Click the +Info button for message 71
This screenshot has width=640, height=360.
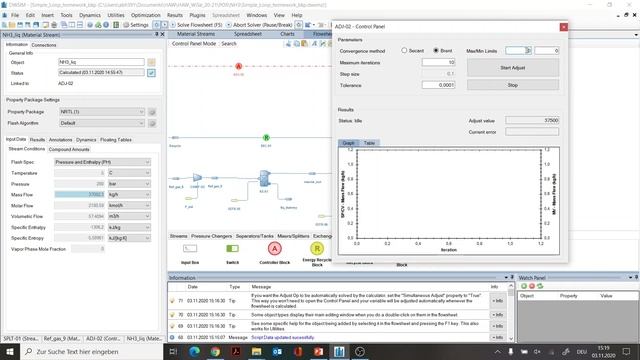click(497, 301)
